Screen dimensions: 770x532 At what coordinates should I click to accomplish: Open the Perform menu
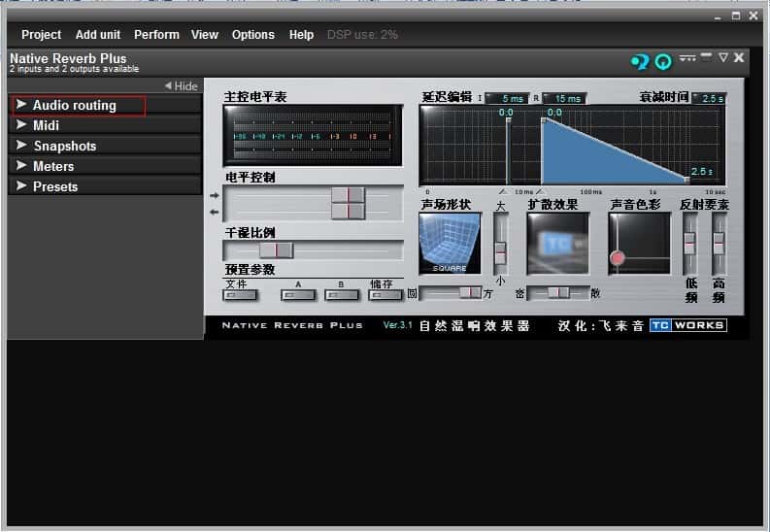pyautogui.click(x=156, y=35)
